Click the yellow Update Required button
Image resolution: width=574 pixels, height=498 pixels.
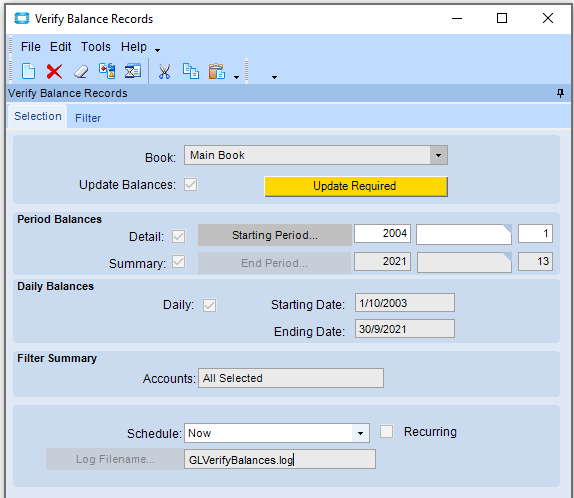point(356,186)
